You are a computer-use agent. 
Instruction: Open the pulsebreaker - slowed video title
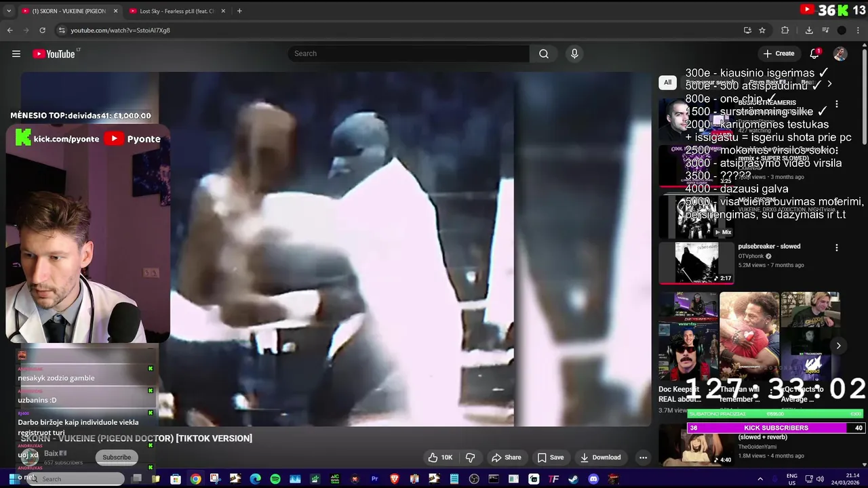pos(769,247)
